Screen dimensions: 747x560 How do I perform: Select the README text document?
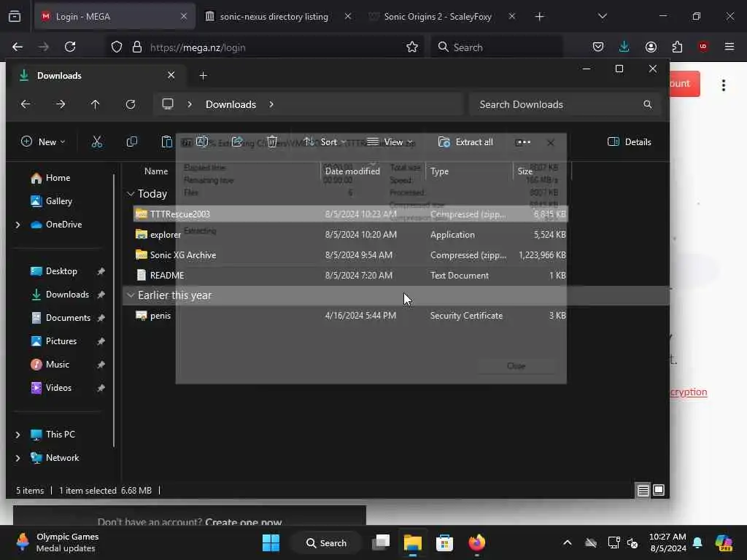(x=350, y=276)
